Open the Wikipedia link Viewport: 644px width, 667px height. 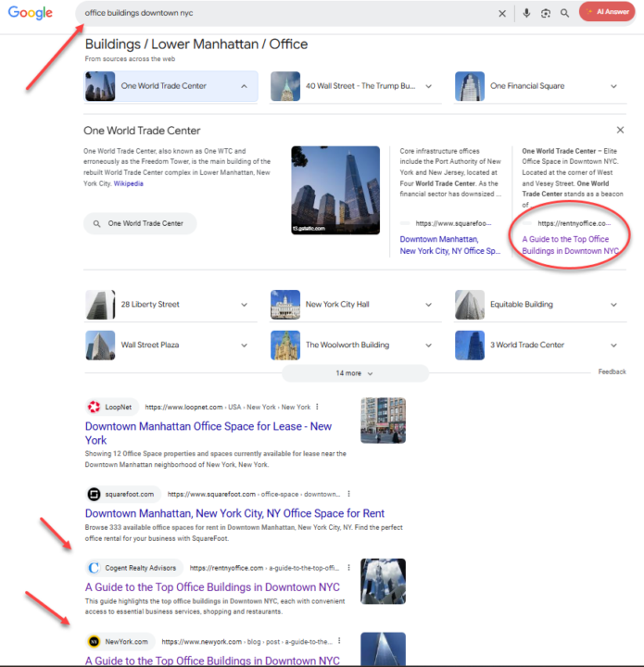[128, 183]
